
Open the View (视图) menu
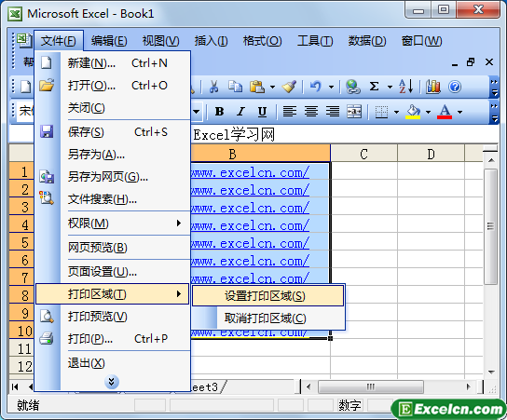point(160,41)
